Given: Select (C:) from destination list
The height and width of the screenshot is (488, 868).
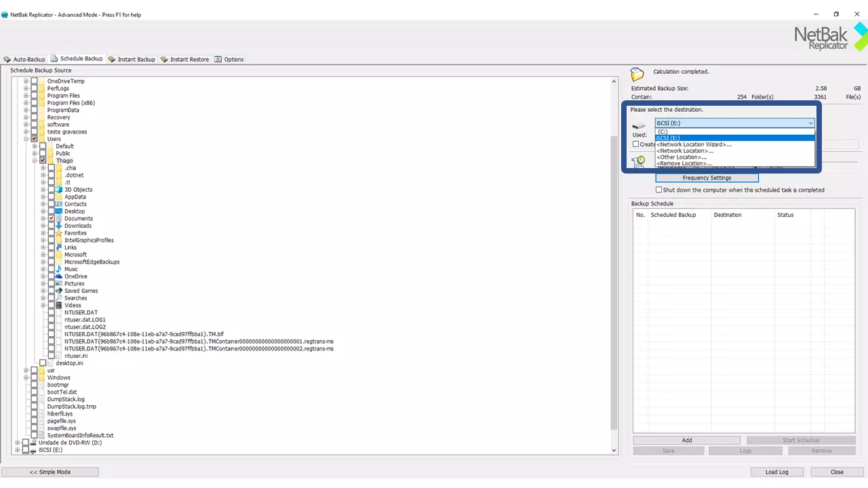Looking at the screenshot, I should point(734,131).
